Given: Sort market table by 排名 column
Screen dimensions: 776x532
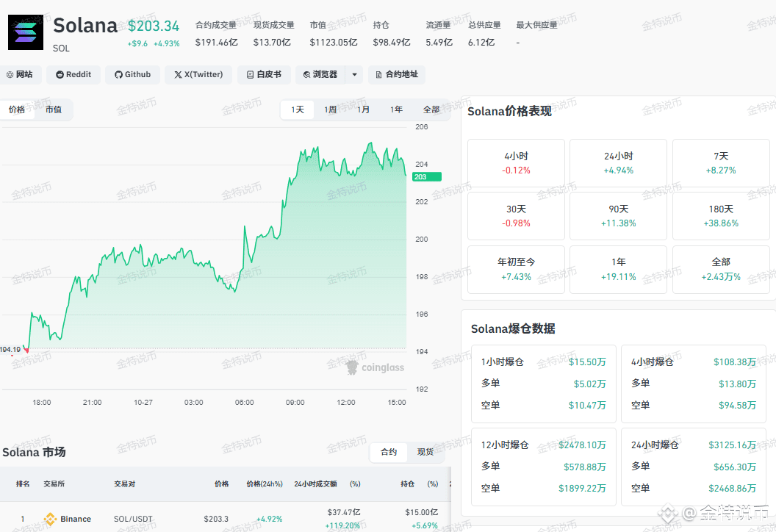Looking at the screenshot, I should pos(23,484).
